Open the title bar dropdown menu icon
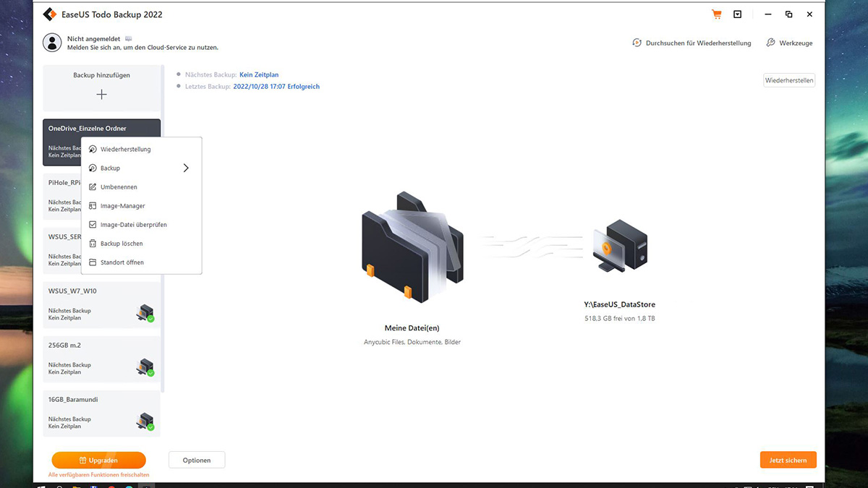 coord(737,14)
